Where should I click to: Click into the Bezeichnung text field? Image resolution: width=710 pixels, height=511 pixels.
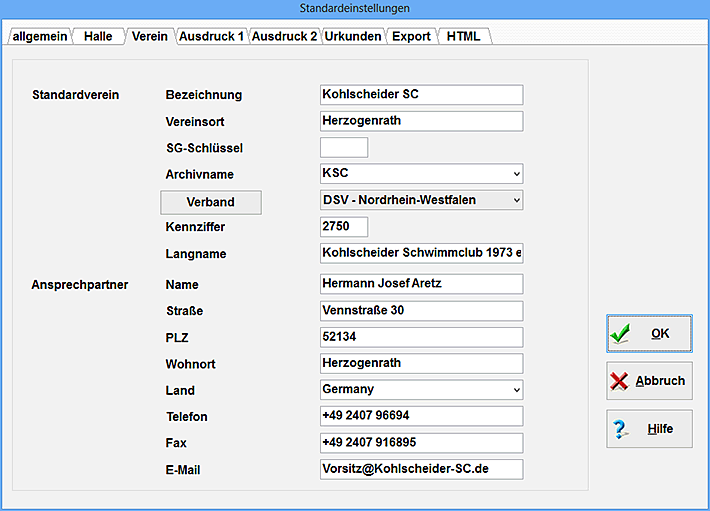click(x=421, y=95)
